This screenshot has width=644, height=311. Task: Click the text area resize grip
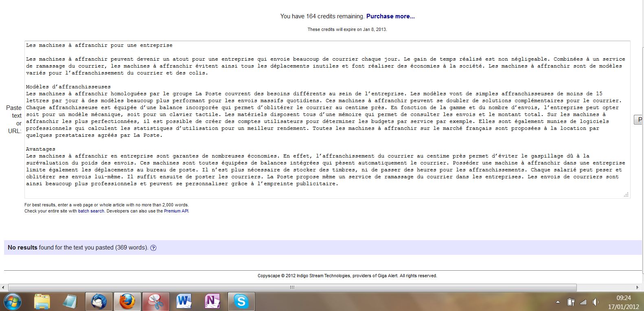click(626, 195)
